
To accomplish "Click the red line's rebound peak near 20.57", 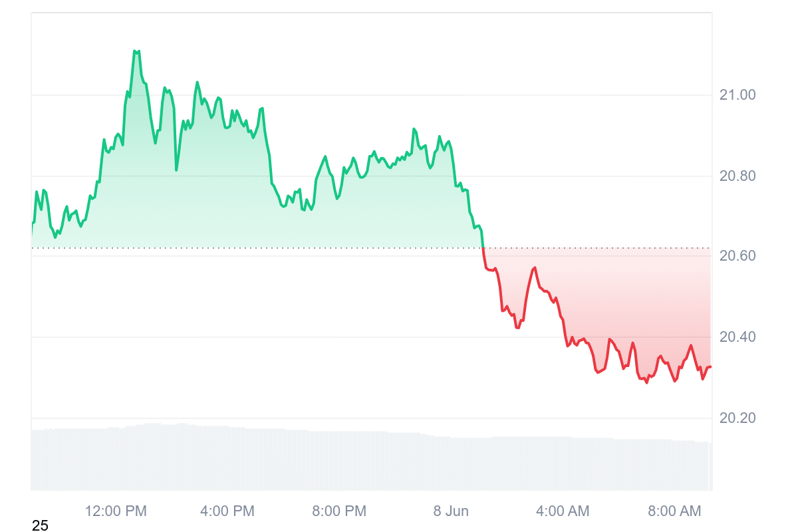I will point(535,267).
